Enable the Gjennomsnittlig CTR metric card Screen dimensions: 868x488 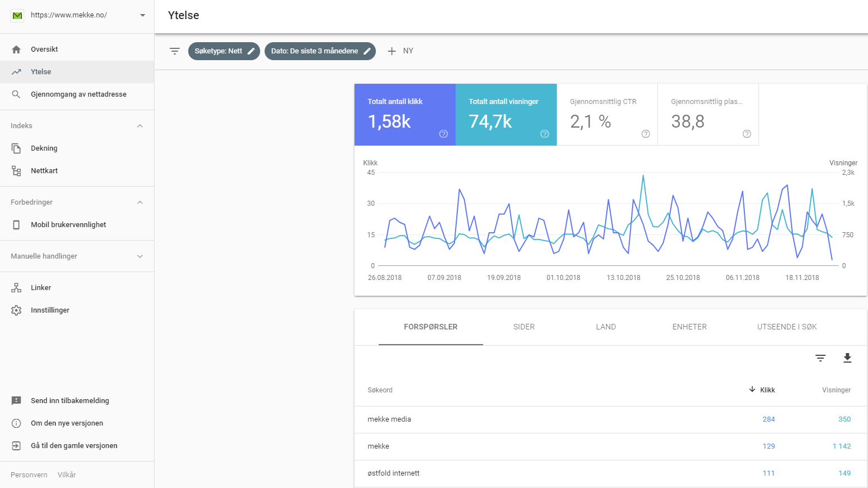tap(607, 115)
